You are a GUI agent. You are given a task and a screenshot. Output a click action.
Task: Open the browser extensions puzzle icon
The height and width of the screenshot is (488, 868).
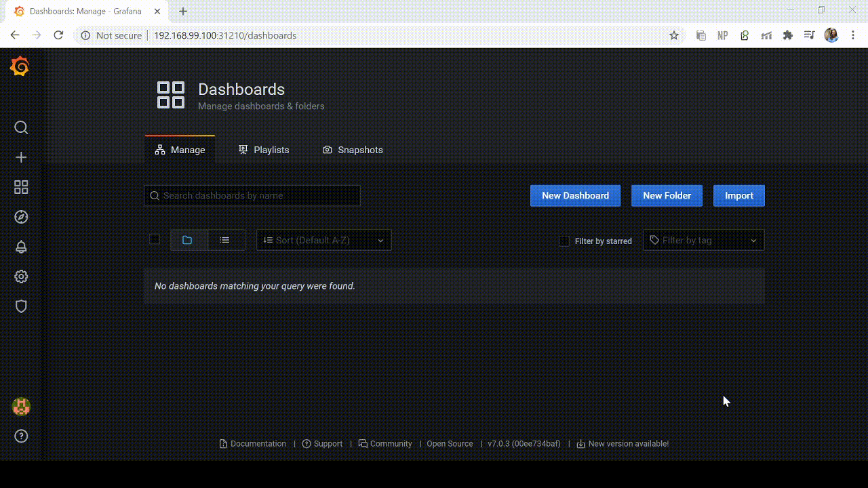pos(787,35)
